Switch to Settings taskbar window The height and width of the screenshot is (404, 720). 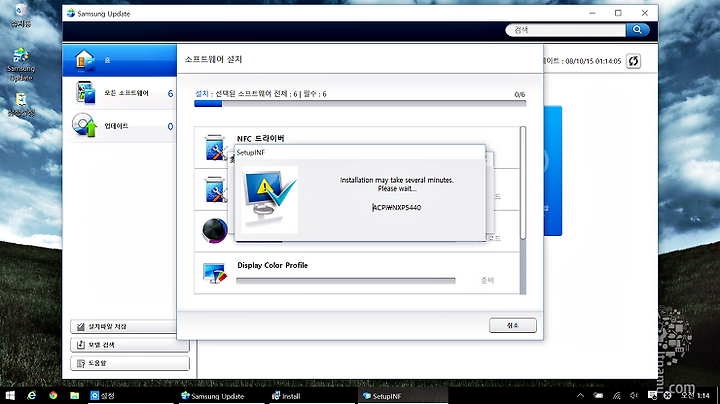[130, 395]
